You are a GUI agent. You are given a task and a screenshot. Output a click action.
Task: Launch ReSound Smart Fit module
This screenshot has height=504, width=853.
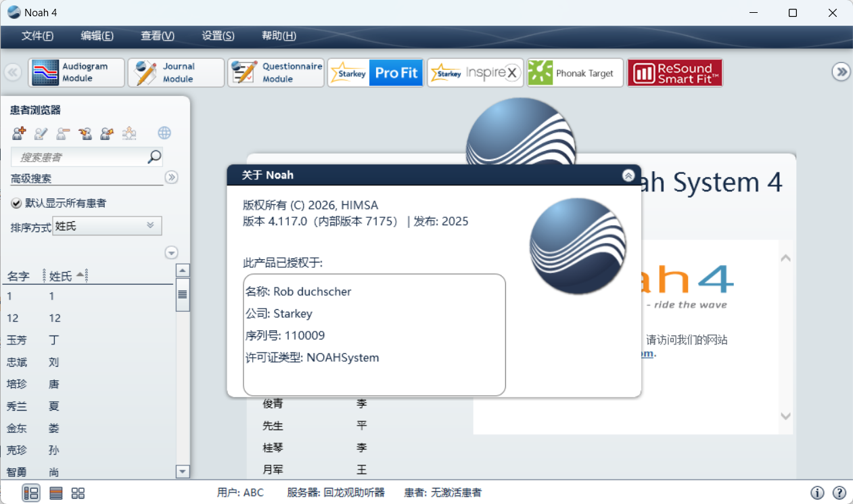coord(675,72)
